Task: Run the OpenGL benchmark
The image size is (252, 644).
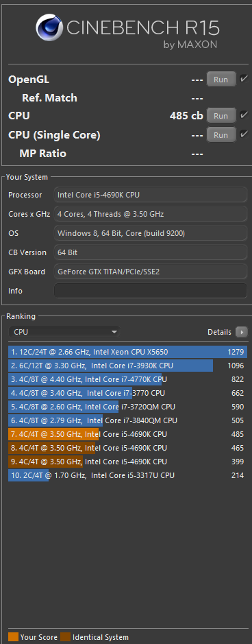Action: pyautogui.click(x=221, y=80)
